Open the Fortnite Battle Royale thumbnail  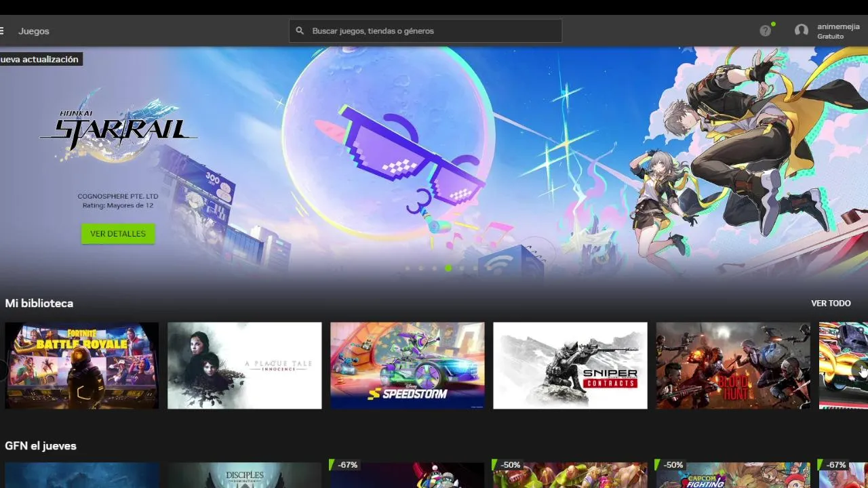pyautogui.click(x=82, y=365)
